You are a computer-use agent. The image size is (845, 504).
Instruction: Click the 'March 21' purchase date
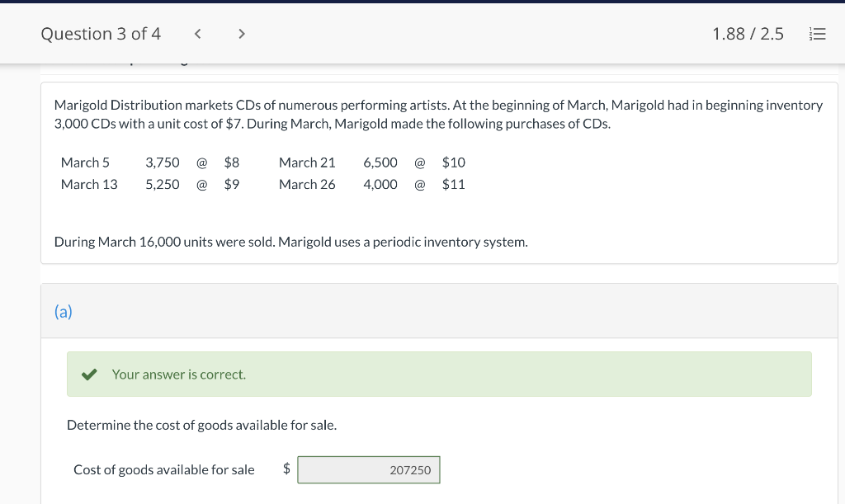[307, 163]
